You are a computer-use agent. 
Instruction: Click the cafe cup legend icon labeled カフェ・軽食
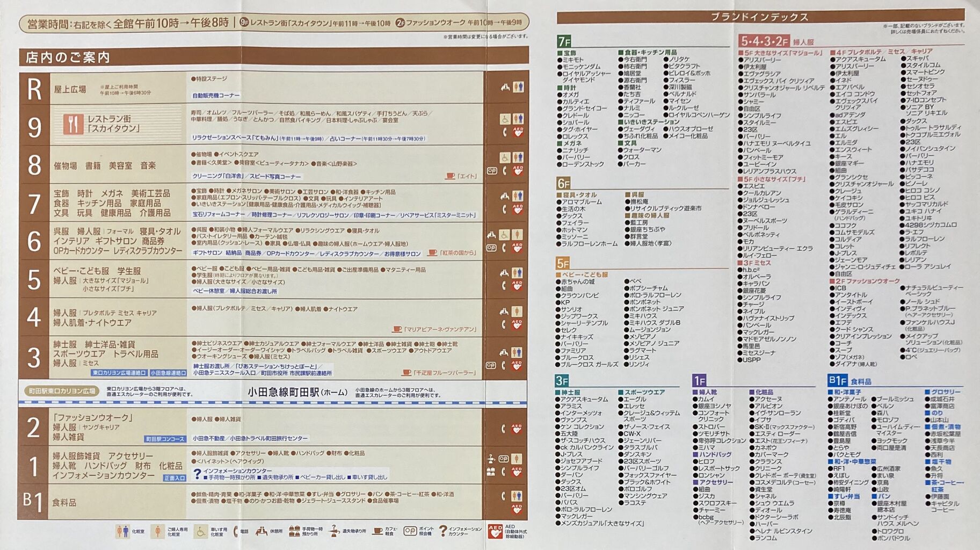[378, 532]
